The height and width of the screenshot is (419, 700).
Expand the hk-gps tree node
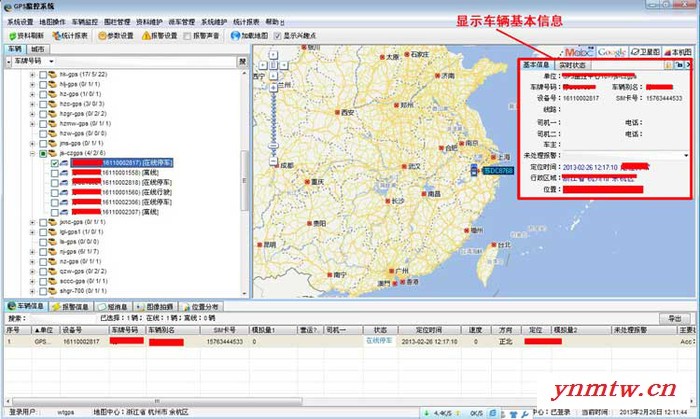click(x=32, y=75)
